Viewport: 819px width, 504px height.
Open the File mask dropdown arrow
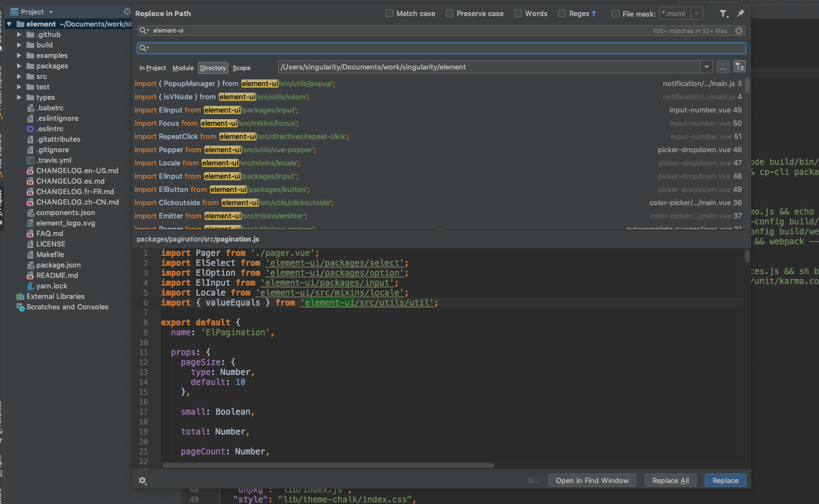pyautogui.click(x=698, y=13)
